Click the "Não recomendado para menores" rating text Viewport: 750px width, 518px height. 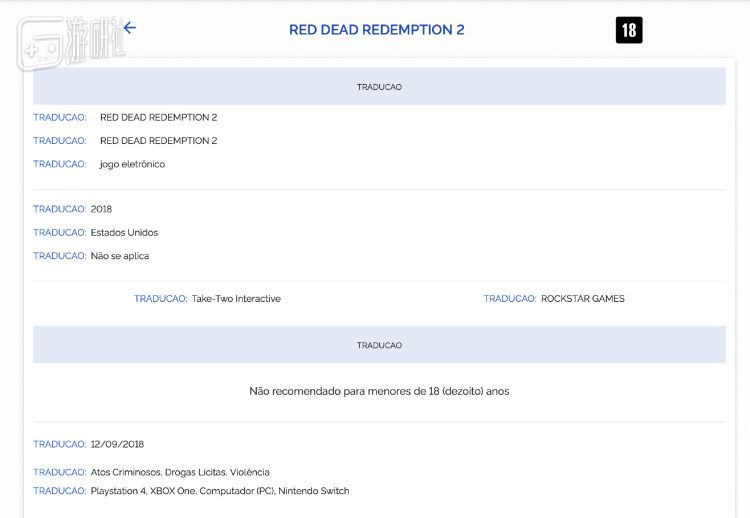coord(379,391)
